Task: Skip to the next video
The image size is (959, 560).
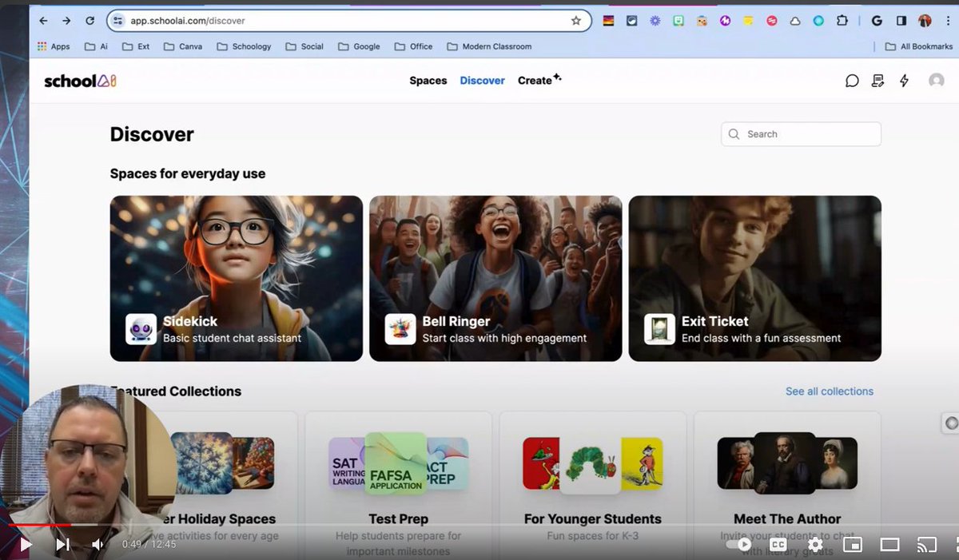Action: click(62, 545)
